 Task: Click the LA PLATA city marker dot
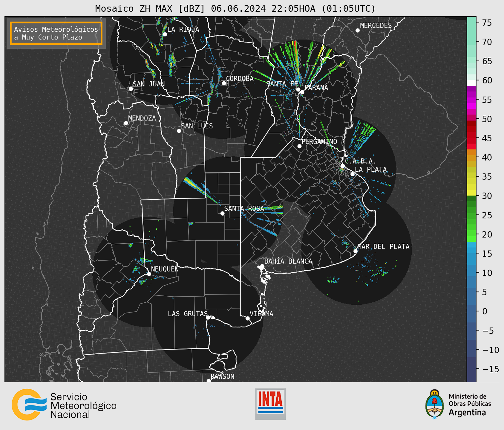(x=353, y=174)
